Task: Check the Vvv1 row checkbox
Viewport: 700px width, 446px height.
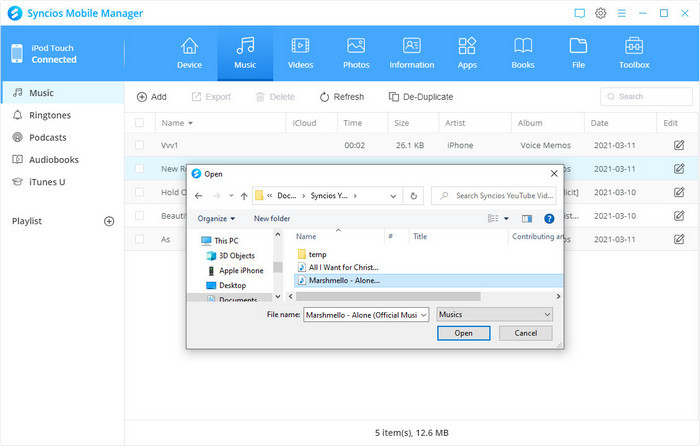Action: coord(140,145)
